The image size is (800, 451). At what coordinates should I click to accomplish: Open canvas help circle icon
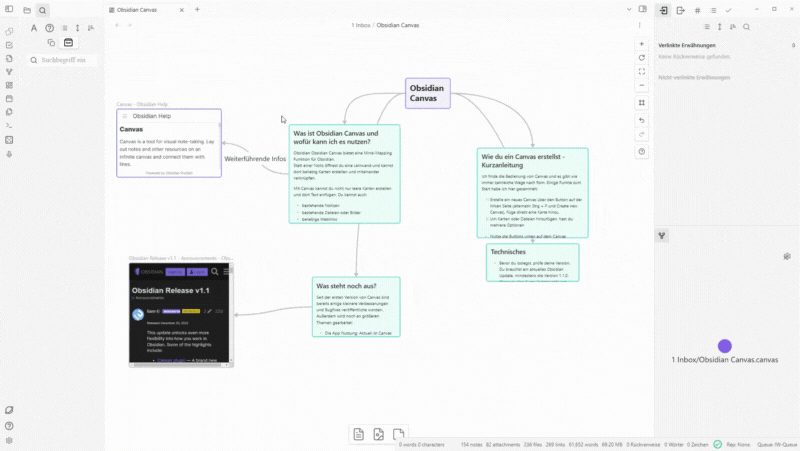click(x=642, y=152)
